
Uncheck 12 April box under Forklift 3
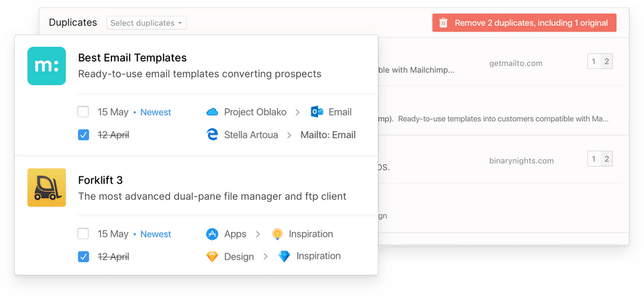point(83,256)
